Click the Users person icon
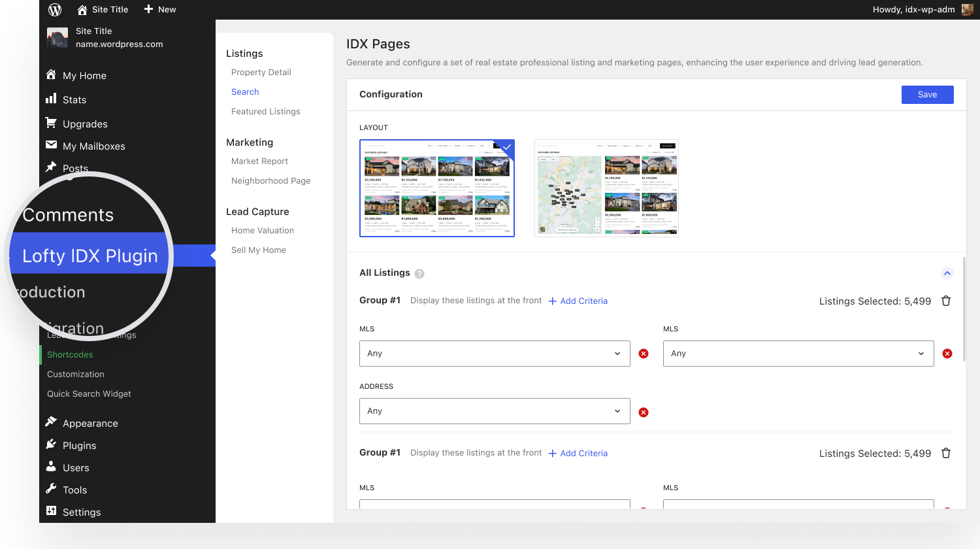Image resolution: width=980 pixels, height=549 pixels. point(51,467)
